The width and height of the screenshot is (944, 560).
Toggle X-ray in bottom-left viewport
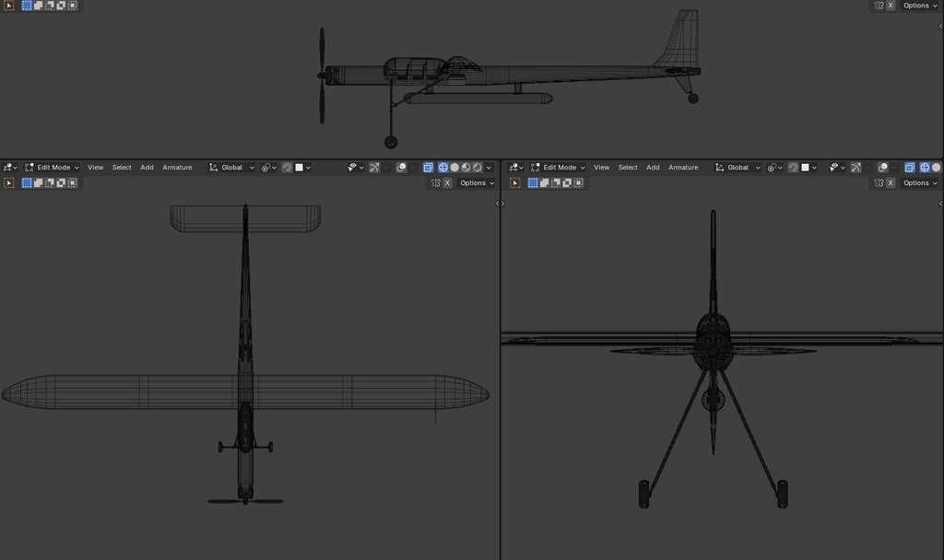(x=428, y=168)
